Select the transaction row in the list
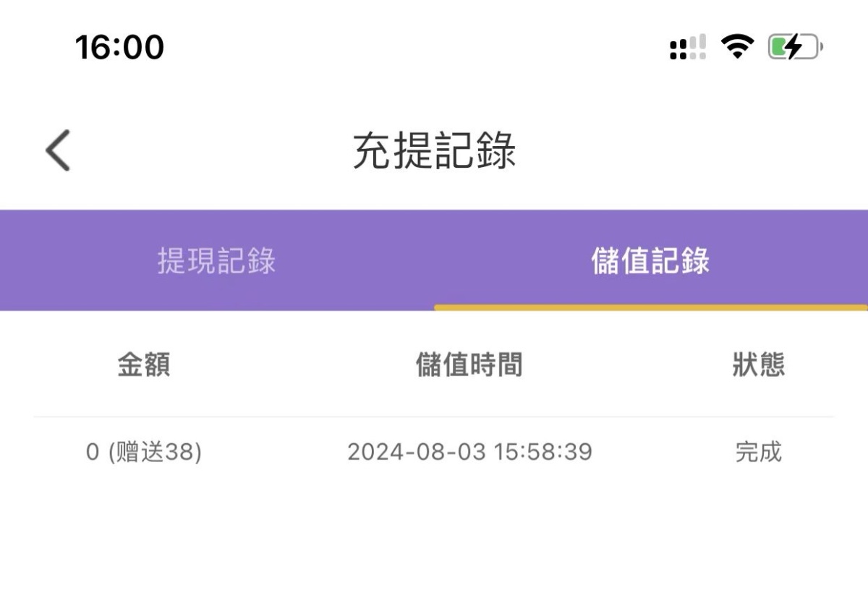 click(x=434, y=453)
